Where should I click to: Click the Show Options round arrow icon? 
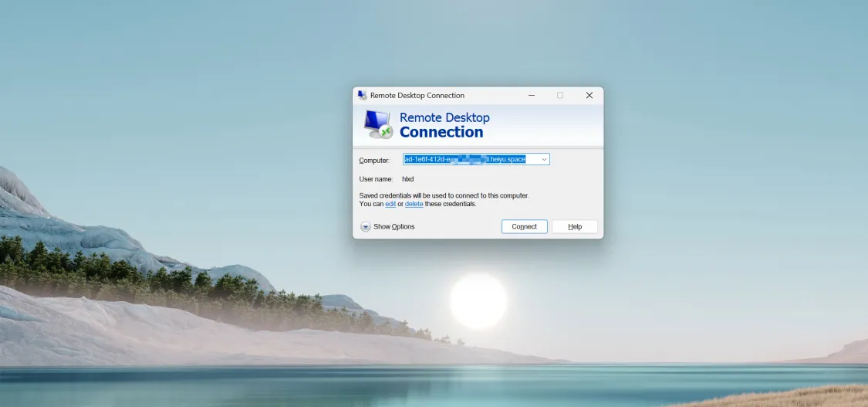point(366,226)
